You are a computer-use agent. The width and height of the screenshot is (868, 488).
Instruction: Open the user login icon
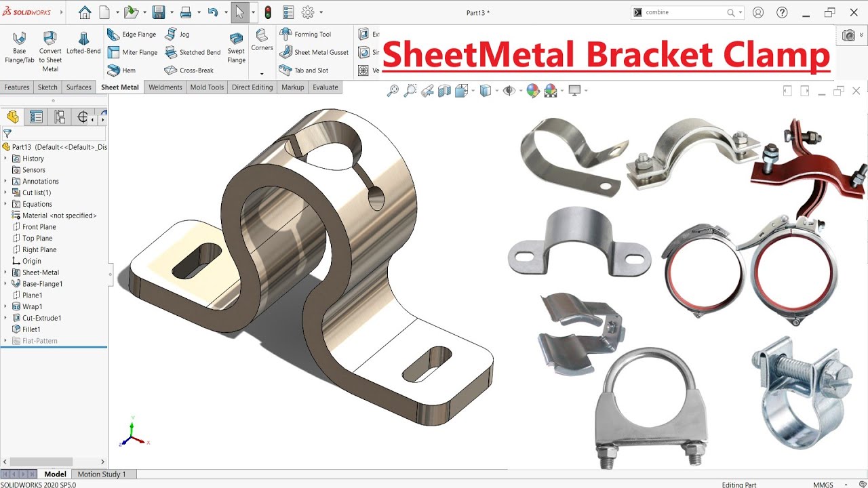point(758,12)
